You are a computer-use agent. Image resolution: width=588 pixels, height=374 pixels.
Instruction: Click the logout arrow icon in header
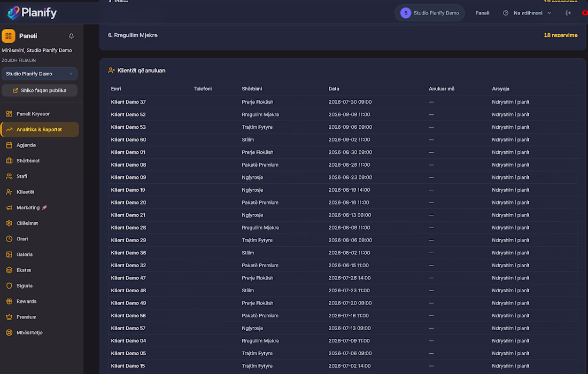pos(568,13)
